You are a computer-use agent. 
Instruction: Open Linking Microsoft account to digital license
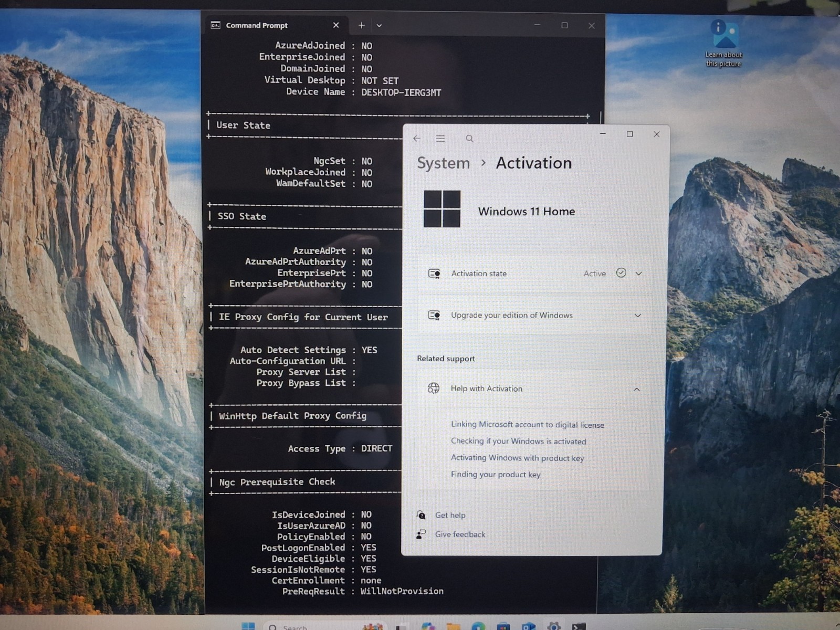tap(527, 424)
